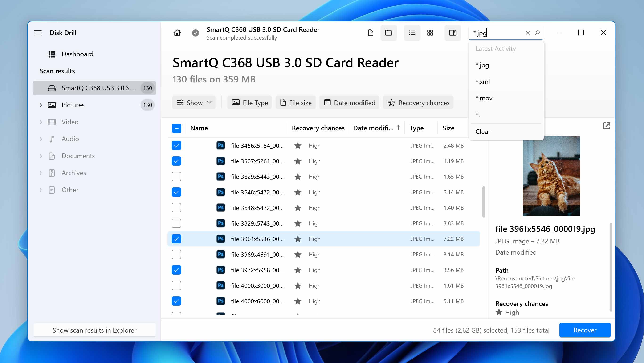This screenshot has width=644, height=363.
Task: Expand the Pictures category in sidebar
Action: 41,105
